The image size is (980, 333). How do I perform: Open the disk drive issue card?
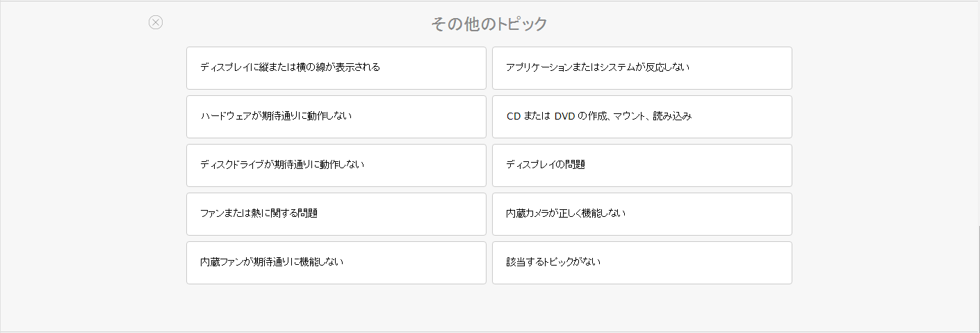(336, 165)
